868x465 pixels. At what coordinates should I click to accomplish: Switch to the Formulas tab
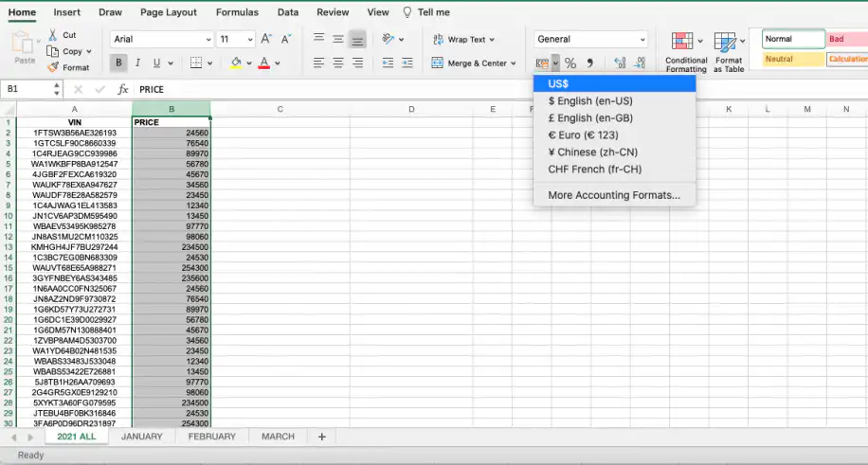pyautogui.click(x=237, y=12)
